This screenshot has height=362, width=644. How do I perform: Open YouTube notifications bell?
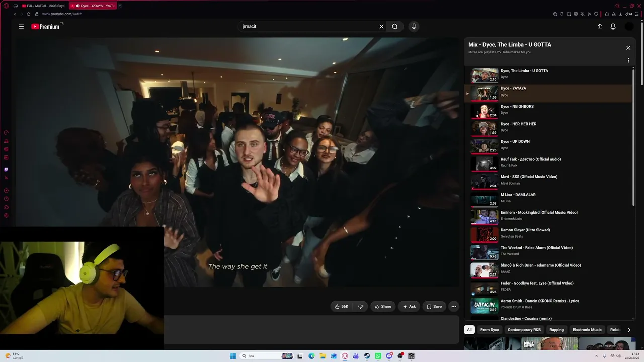[613, 27]
